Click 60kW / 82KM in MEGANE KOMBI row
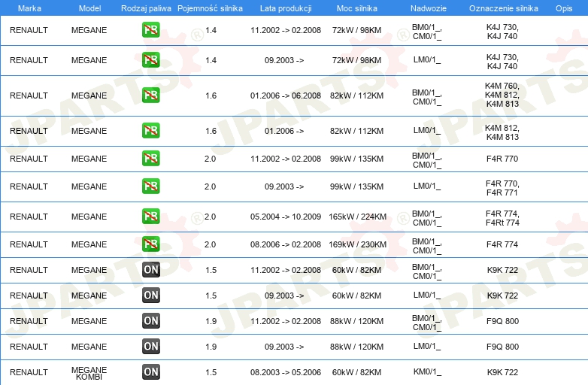 point(356,372)
